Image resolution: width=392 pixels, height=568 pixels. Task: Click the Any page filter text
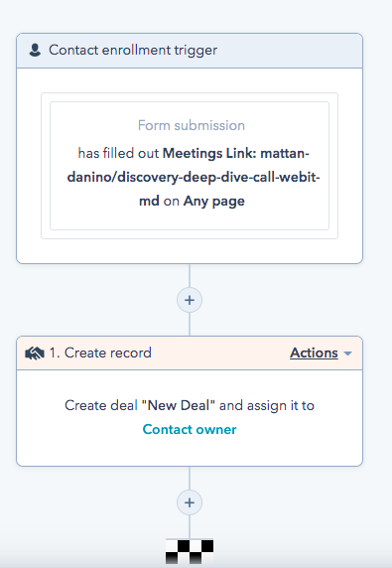coord(214,201)
